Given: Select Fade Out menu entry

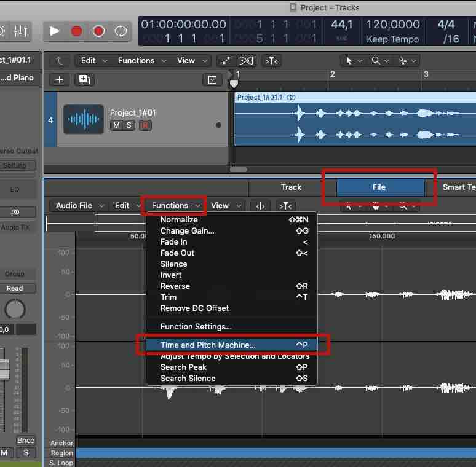Looking at the screenshot, I should coord(232,253).
